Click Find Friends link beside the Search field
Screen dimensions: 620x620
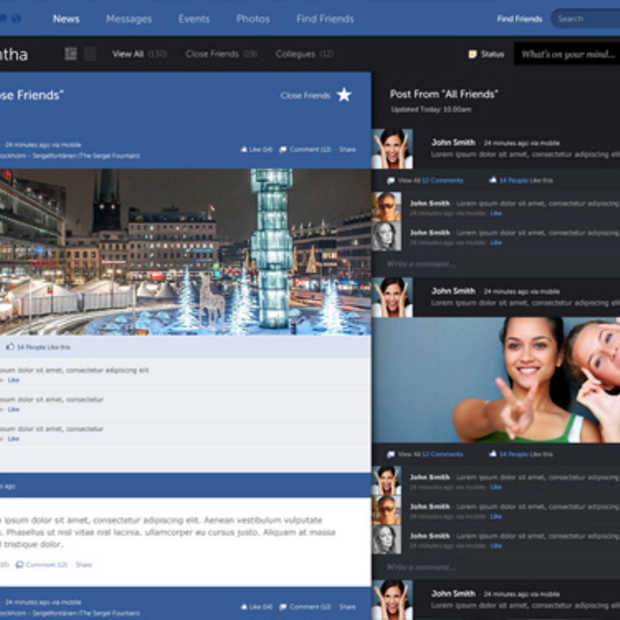click(x=519, y=19)
